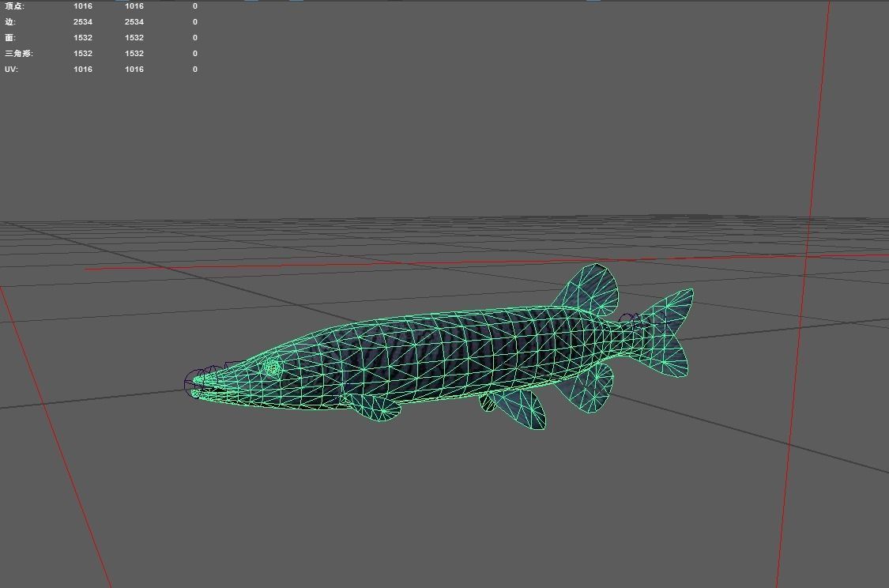The width and height of the screenshot is (889, 588).
Task: Click the zero value in the 边 row
Action: 195,21
